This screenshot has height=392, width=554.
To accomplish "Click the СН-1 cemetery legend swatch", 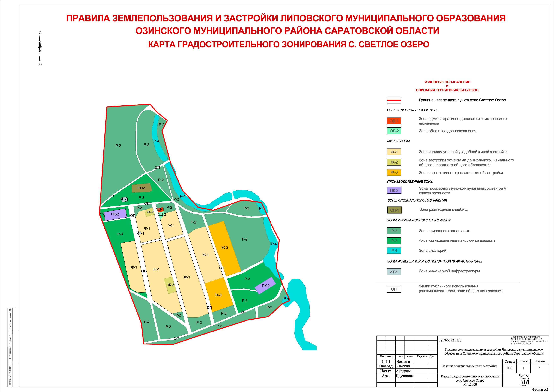I will pos(394,210).
